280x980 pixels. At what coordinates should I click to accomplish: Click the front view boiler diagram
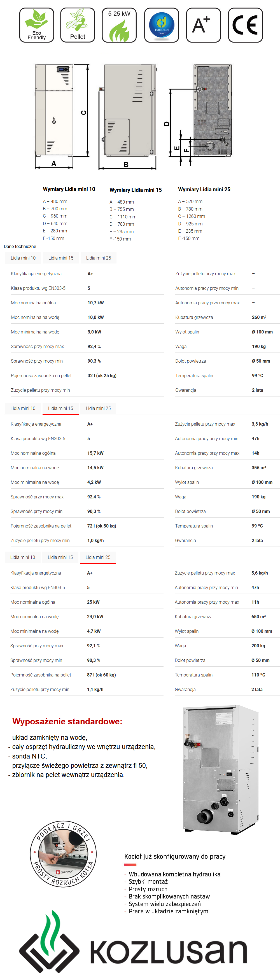(x=54, y=110)
